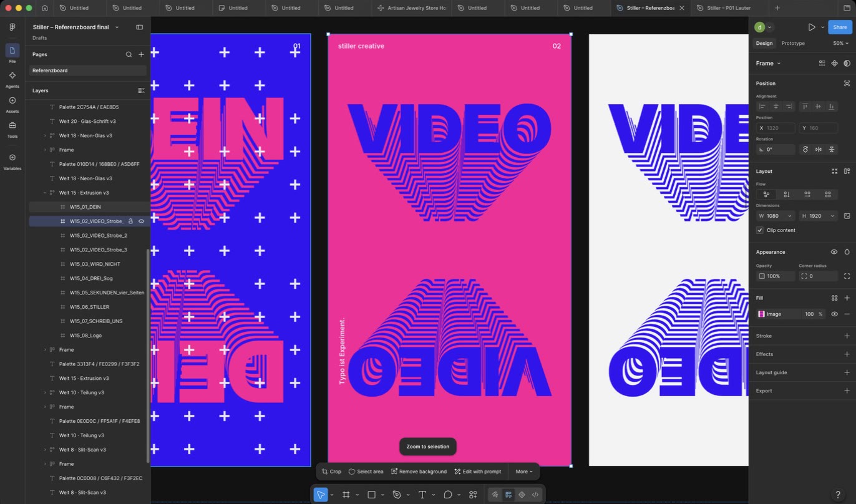Screen dimensions: 856x504
Task: Click Edit with prompt button
Action: pos(478,472)
